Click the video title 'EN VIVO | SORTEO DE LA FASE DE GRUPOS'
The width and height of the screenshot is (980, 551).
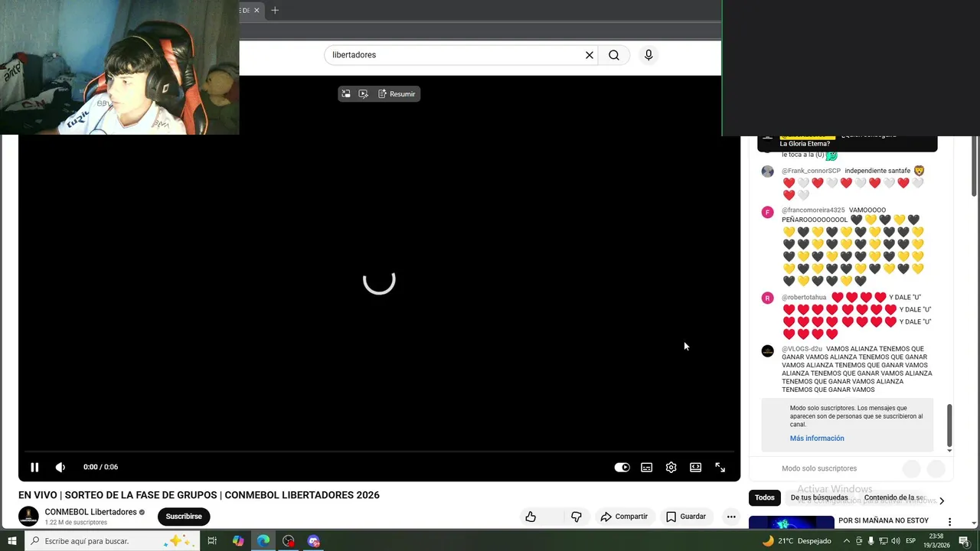point(199,495)
